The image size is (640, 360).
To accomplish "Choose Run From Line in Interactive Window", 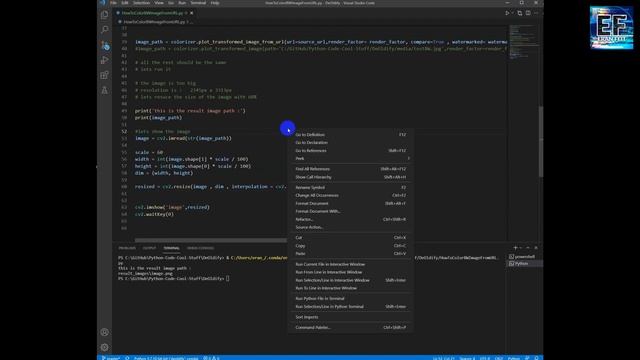I will pyautogui.click(x=351, y=272).
